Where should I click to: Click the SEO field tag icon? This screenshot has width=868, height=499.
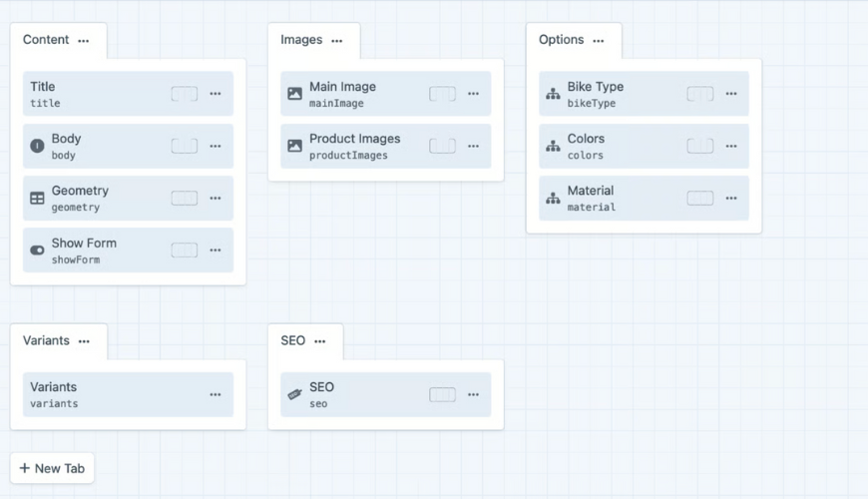point(295,394)
